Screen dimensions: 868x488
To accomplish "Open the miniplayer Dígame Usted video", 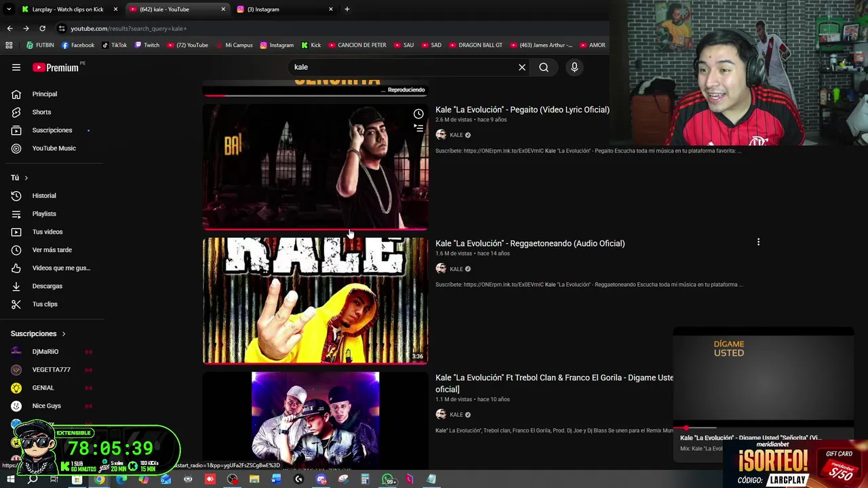I will pos(764,378).
